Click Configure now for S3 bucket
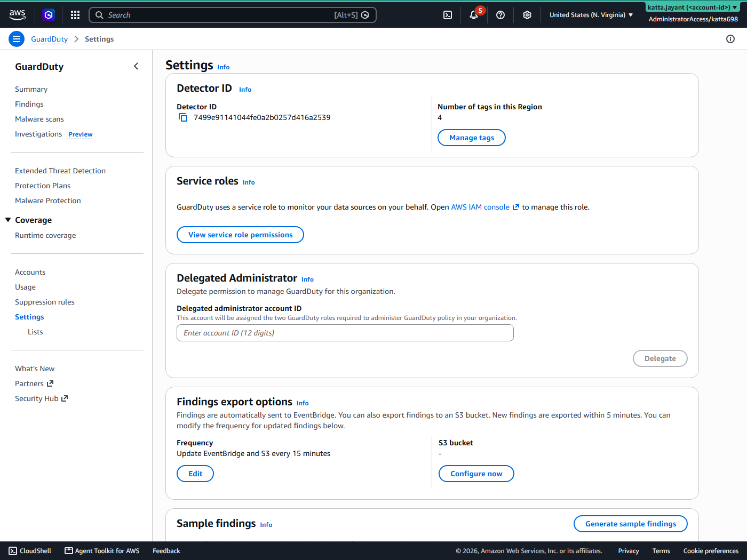This screenshot has height=560, width=747. click(x=476, y=474)
